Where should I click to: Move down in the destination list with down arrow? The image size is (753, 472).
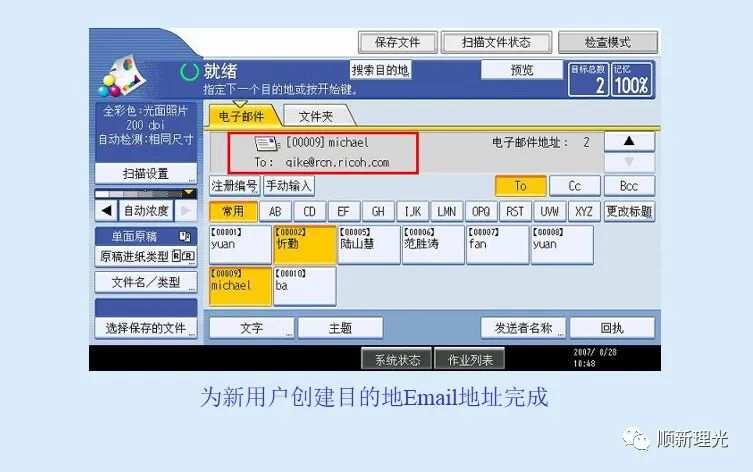[x=629, y=162]
